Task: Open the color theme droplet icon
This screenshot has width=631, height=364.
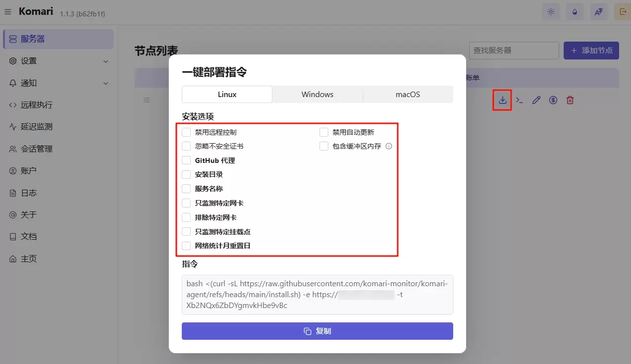Action: click(x=575, y=12)
